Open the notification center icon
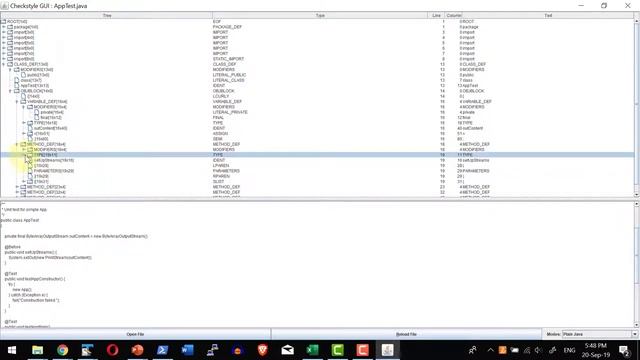 pos(624,350)
